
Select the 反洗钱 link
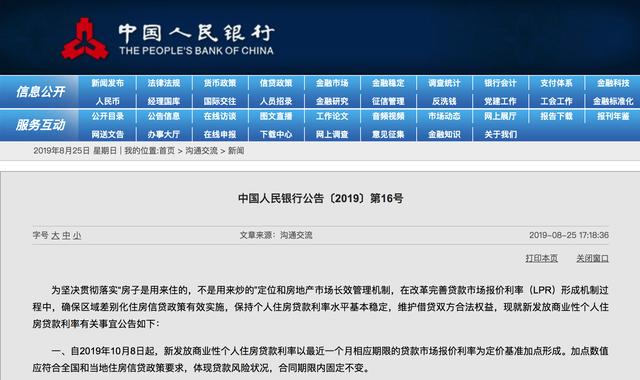coord(444,101)
